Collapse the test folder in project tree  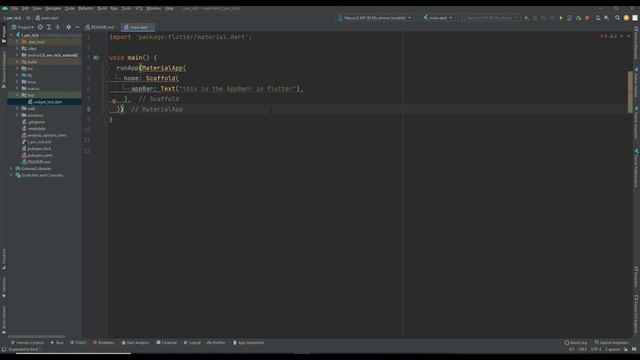[18, 95]
